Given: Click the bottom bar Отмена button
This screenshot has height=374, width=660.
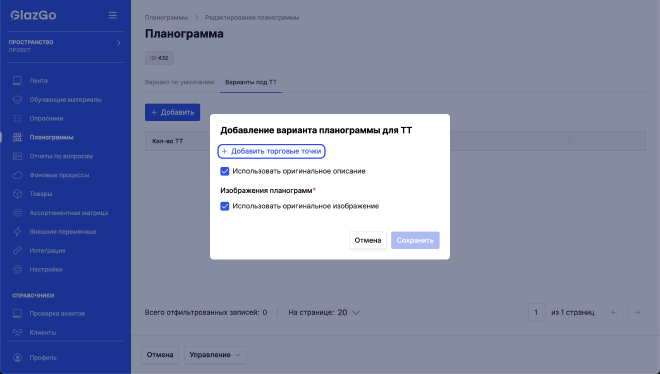Looking at the screenshot, I should pyautogui.click(x=160, y=355).
